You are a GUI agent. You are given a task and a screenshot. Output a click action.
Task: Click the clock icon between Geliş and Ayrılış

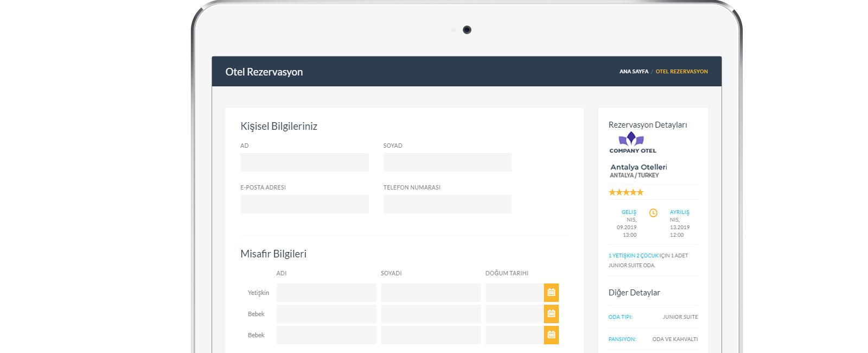coord(653,213)
